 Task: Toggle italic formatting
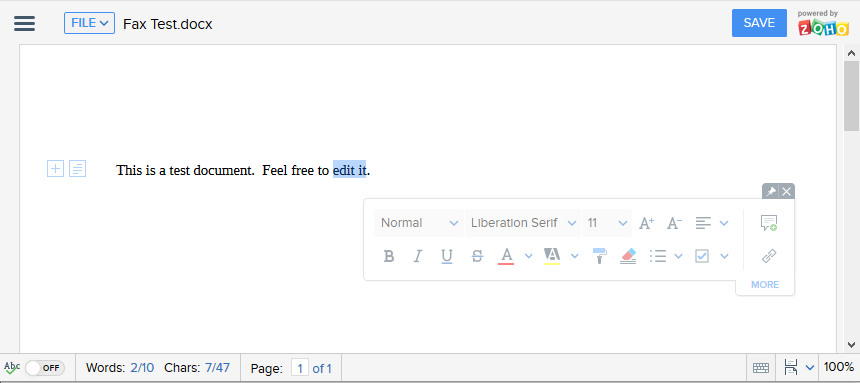418,256
